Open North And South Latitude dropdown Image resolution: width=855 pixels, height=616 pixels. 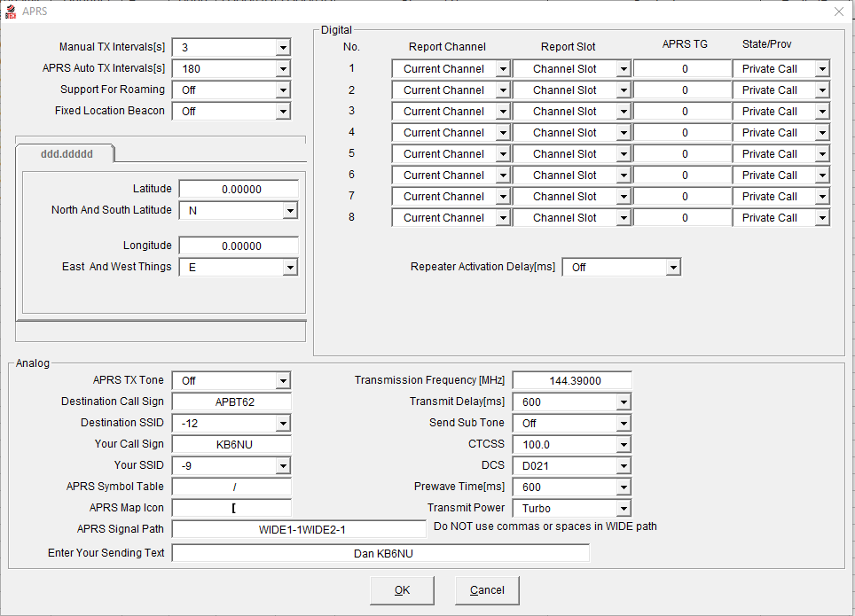pos(289,211)
